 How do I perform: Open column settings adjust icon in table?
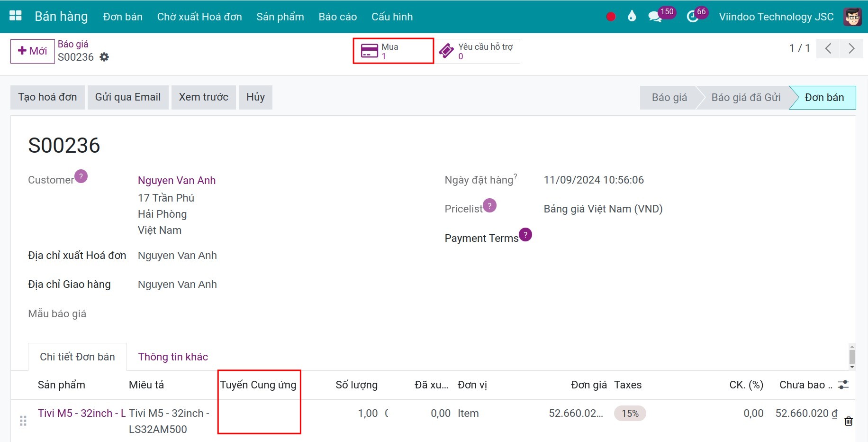click(843, 385)
